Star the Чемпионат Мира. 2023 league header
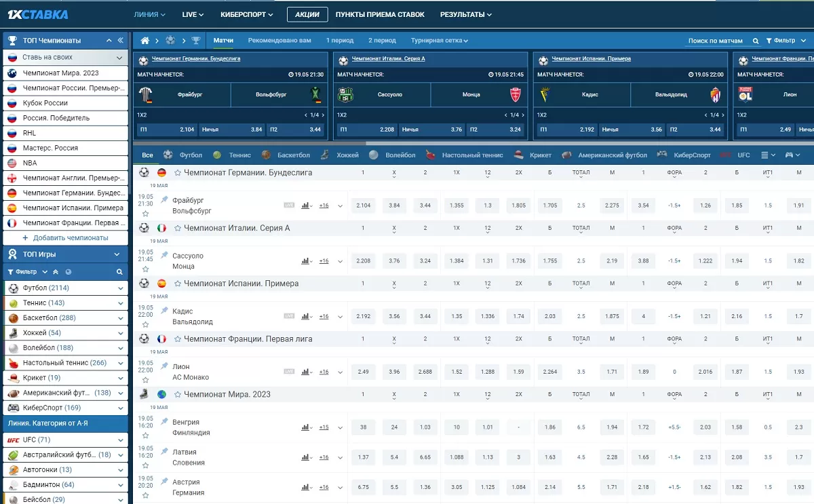This screenshot has height=504, width=814. (178, 395)
